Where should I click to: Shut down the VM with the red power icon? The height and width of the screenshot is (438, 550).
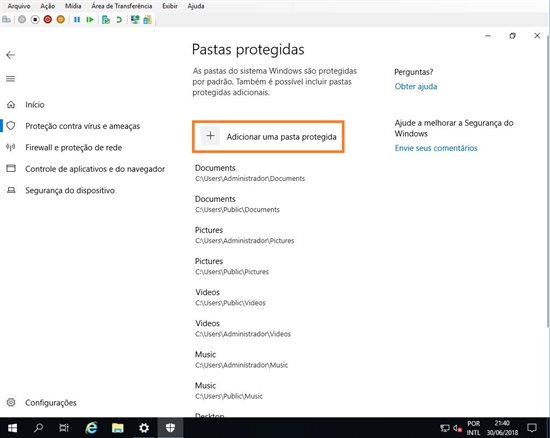click(48, 20)
